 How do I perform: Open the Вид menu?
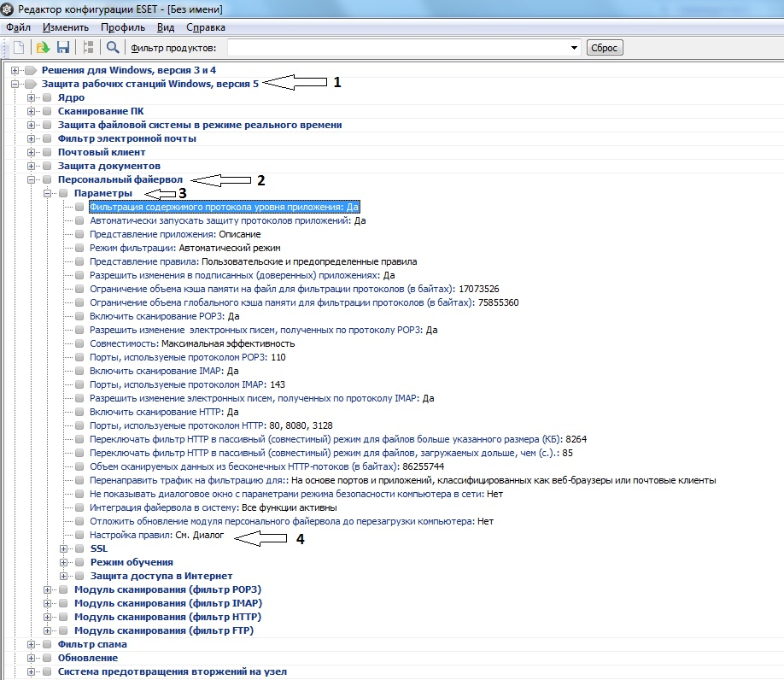click(166, 27)
